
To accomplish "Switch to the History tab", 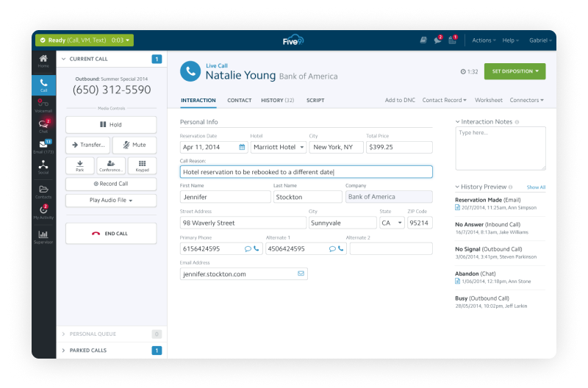I will (x=277, y=100).
